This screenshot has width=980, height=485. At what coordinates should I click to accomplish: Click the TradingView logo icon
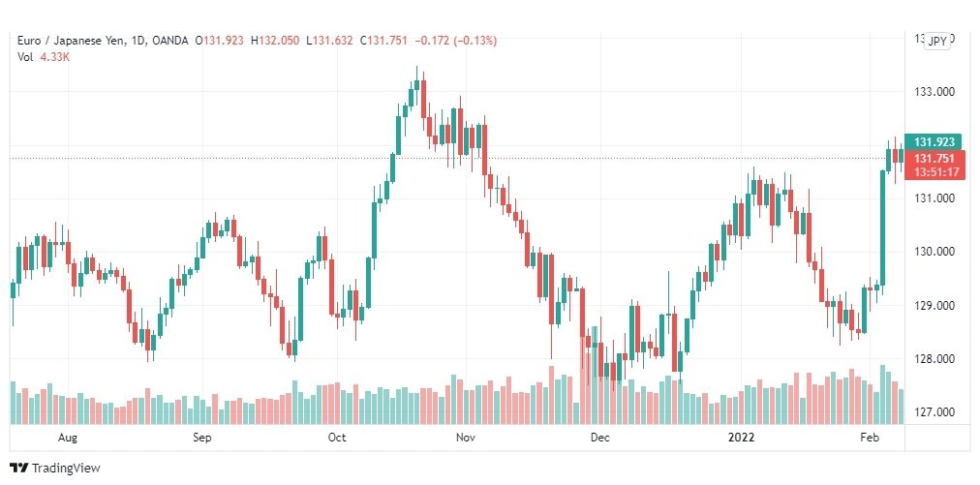(18, 469)
